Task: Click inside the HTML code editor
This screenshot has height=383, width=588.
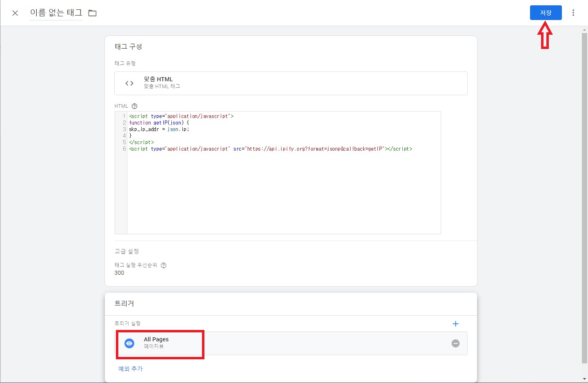Action: click(x=278, y=173)
